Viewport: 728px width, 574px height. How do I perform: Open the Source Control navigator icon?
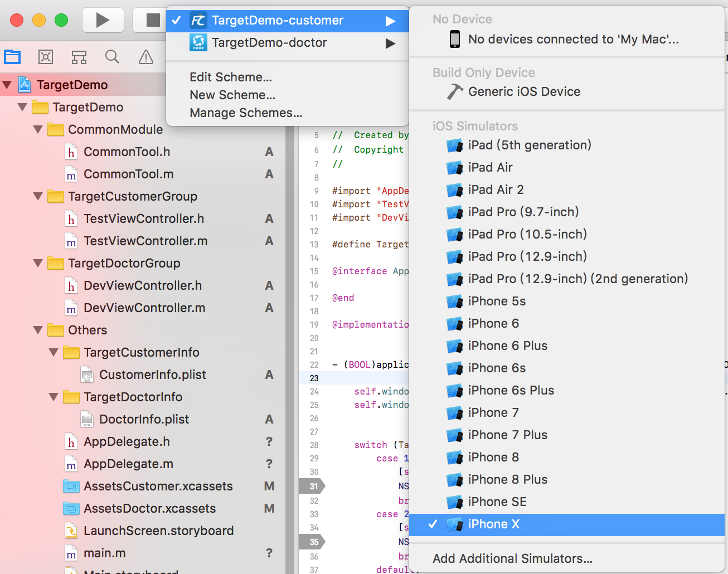[x=46, y=56]
